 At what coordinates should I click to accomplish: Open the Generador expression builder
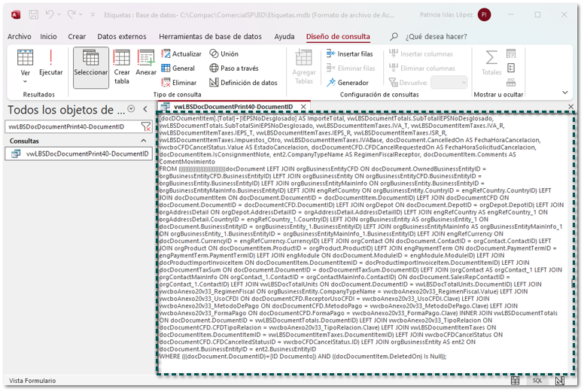347,83
